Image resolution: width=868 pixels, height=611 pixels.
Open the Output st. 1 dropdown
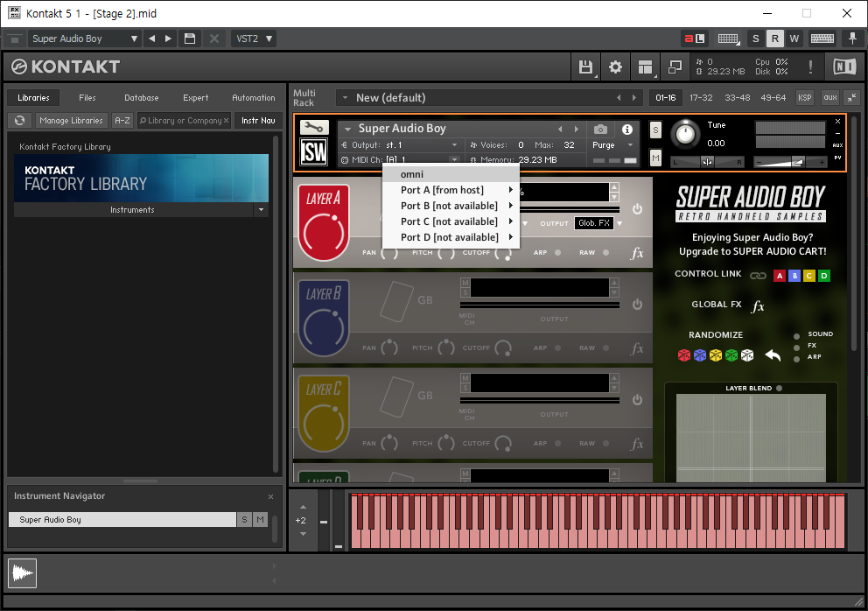[454, 145]
